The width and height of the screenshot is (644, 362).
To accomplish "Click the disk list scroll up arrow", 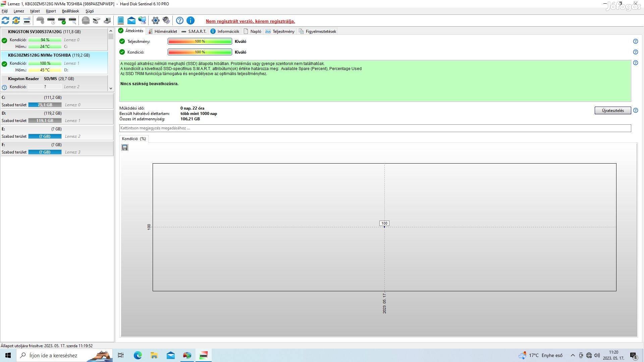I will (111, 31).
